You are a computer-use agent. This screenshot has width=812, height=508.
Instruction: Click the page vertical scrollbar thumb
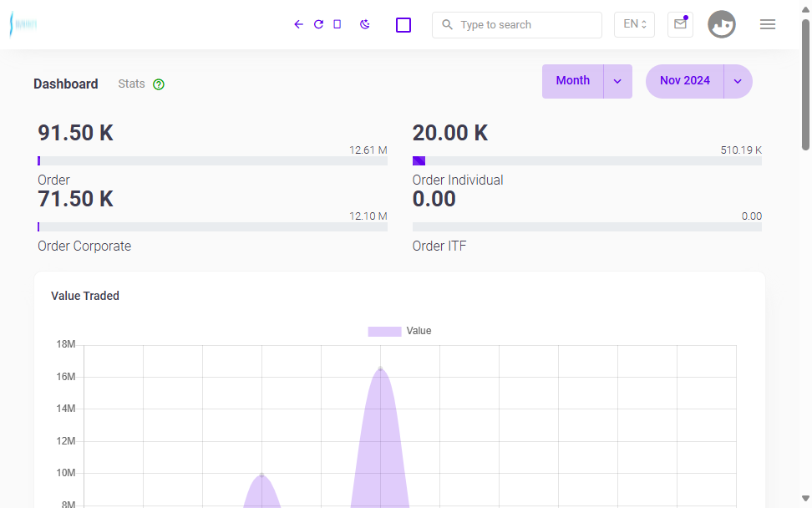[805, 84]
